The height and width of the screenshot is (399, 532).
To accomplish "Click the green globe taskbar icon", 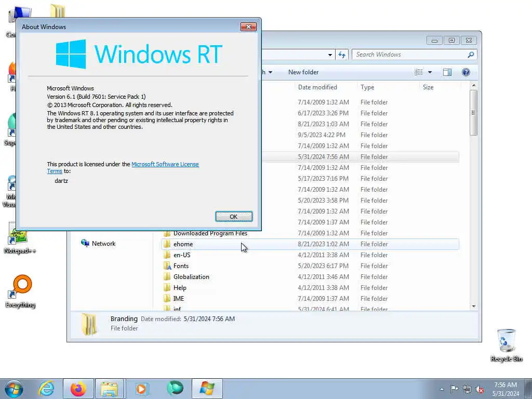I will (x=175, y=389).
